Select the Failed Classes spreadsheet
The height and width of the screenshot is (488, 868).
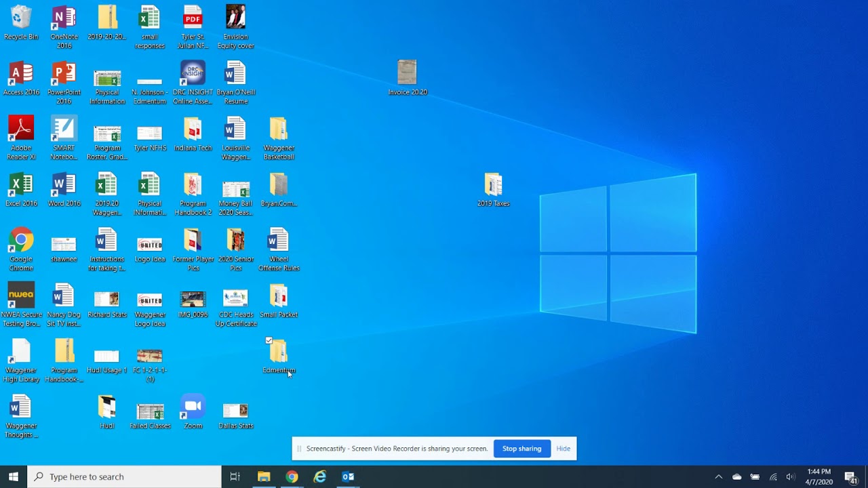(150, 416)
